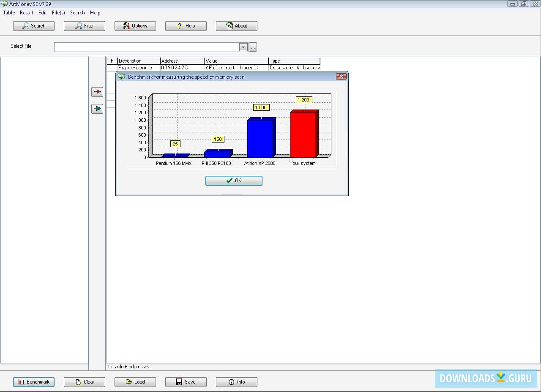The width and height of the screenshot is (541, 392).
Task: Open the File(s) menu
Action: coord(58,13)
